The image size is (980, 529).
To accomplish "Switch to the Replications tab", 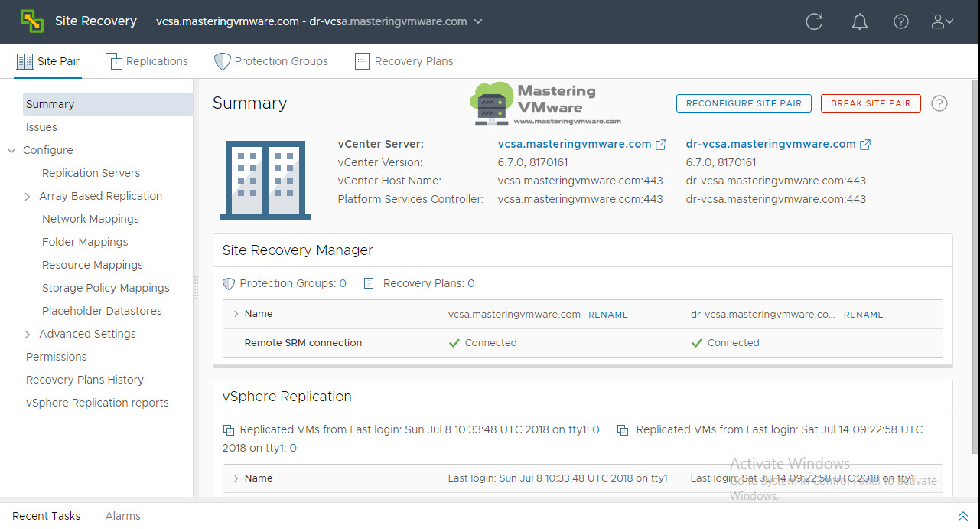I will [x=147, y=61].
